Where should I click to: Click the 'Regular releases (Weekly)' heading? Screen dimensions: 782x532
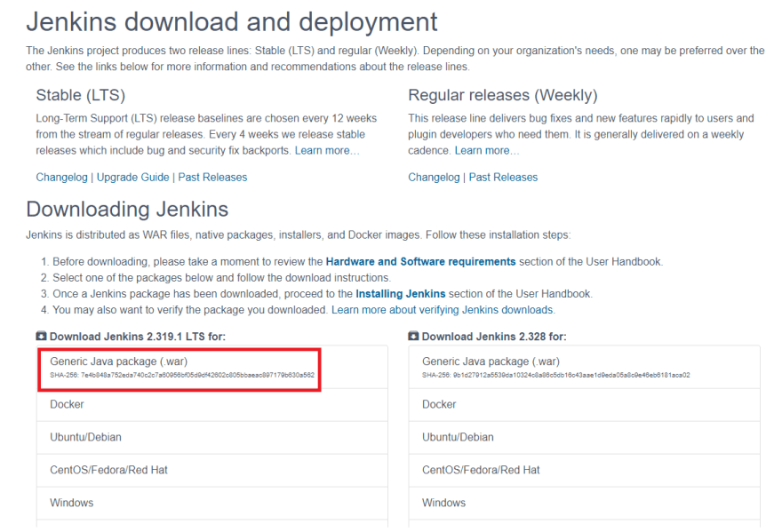(x=503, y=95)
